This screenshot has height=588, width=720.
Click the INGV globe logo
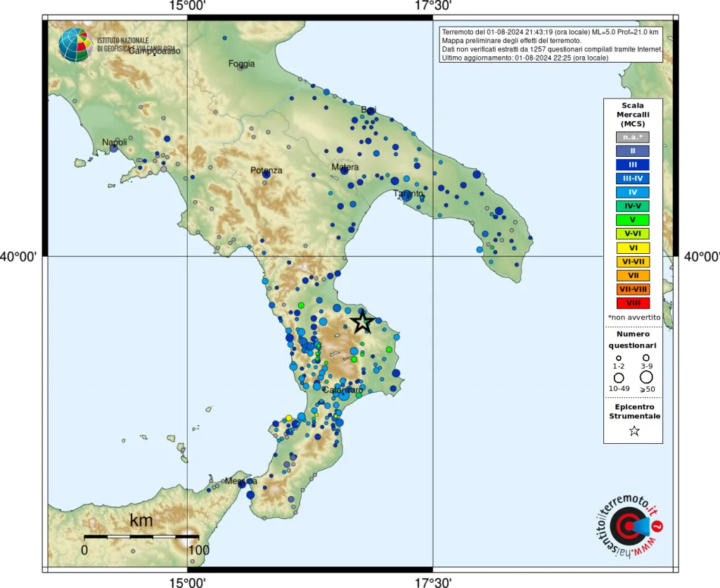[75, 44]
